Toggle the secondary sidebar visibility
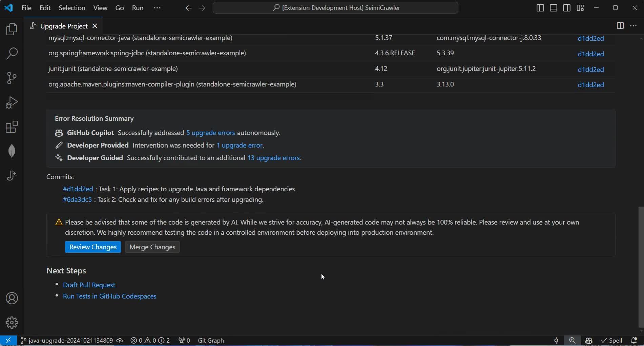This screenshot has height=346, width=644. pos(566,7)
